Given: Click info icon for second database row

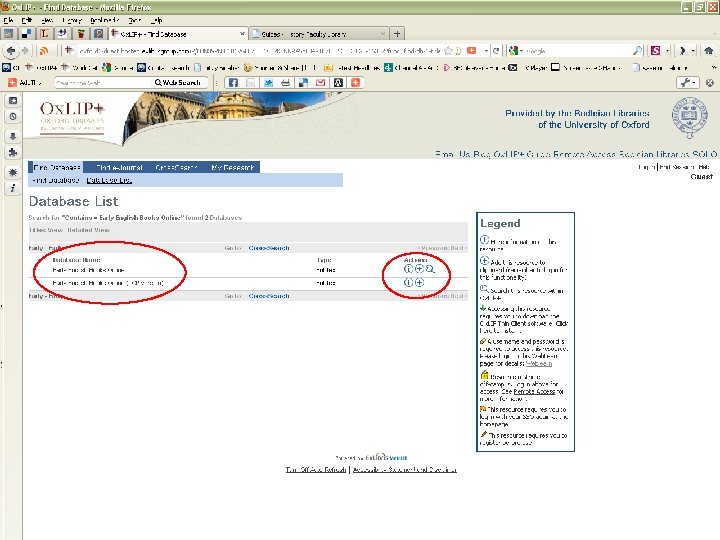Looking at the screenshot, I should tap(408, 282).
